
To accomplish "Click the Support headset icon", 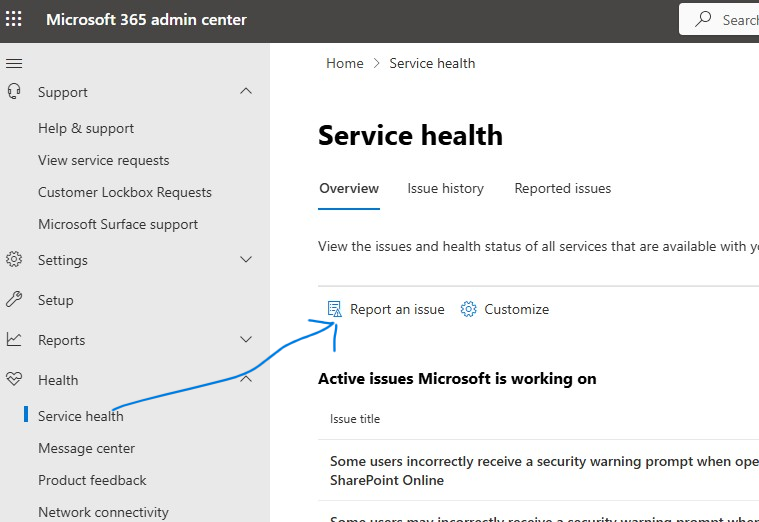I will pos(14,91).
